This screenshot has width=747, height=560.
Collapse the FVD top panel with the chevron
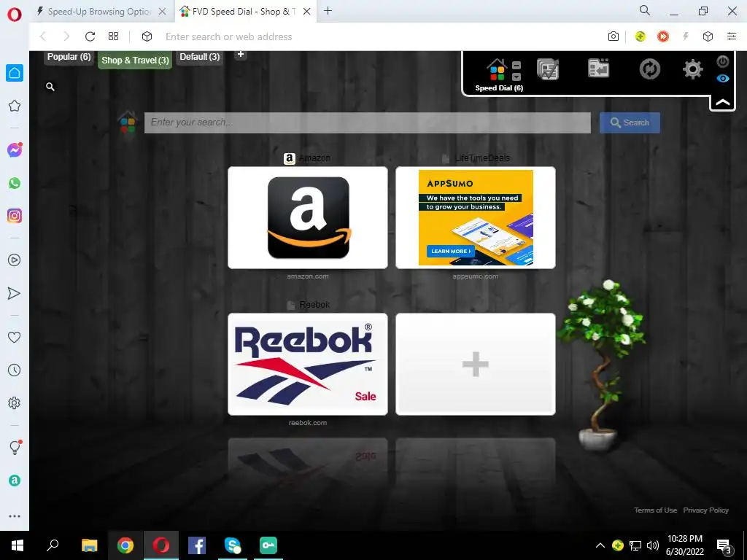click(722, 102)
